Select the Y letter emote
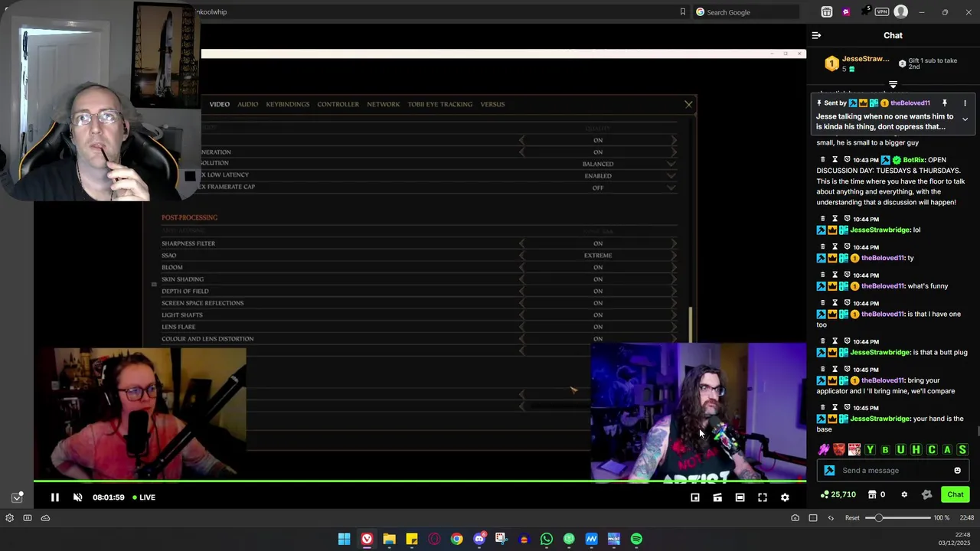 coord(870,450)
